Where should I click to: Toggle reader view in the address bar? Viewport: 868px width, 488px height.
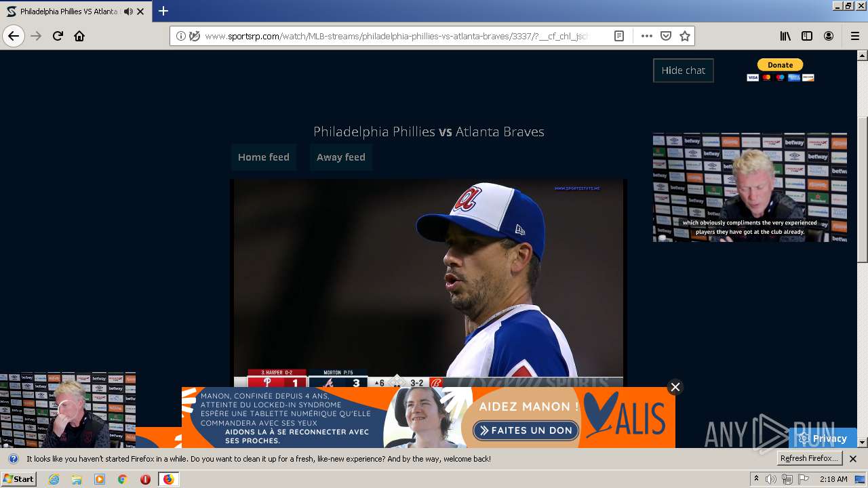pyautogui.click(x=619, y=36)
